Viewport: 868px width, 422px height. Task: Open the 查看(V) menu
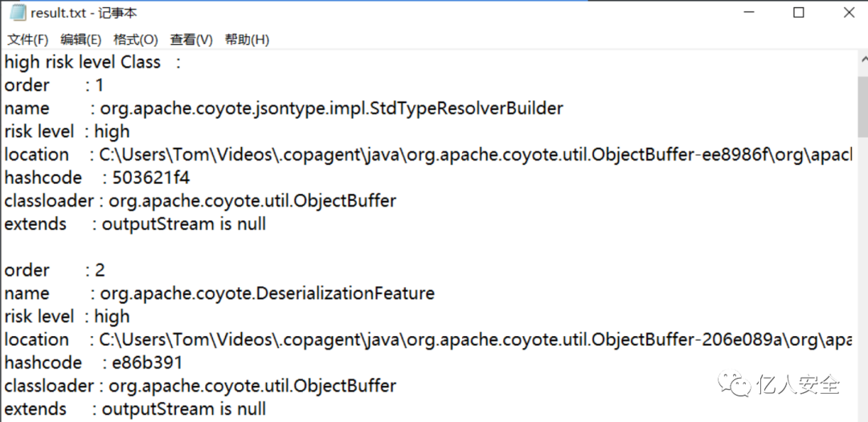coord(191,40)
